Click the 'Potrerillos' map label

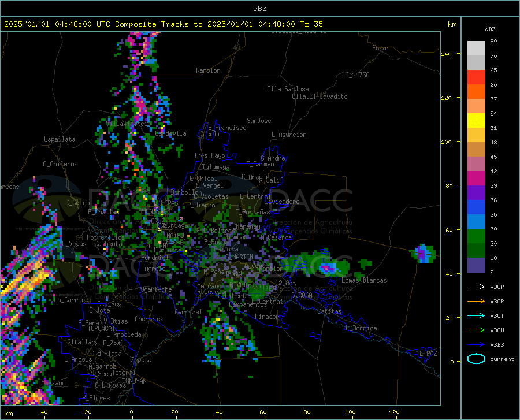pyautogui.click(x=106, y=237)
